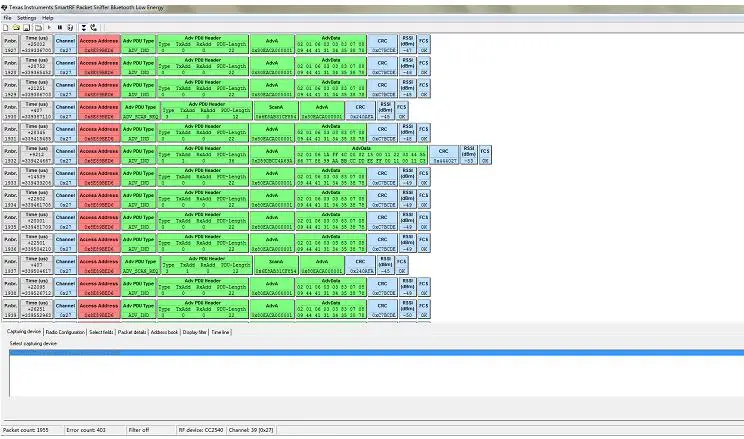Switch to the Radio Configuration tab
744x439 pixels.
(65, 332)
